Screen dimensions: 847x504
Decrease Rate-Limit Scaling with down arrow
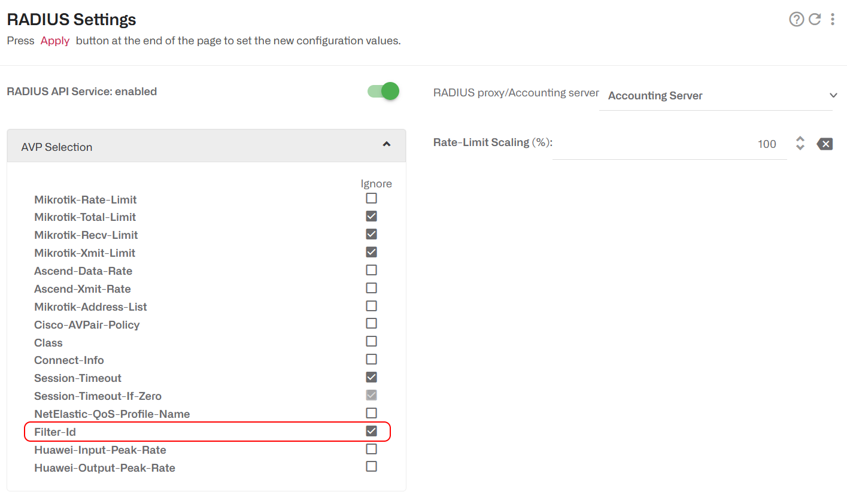point(800,147)
